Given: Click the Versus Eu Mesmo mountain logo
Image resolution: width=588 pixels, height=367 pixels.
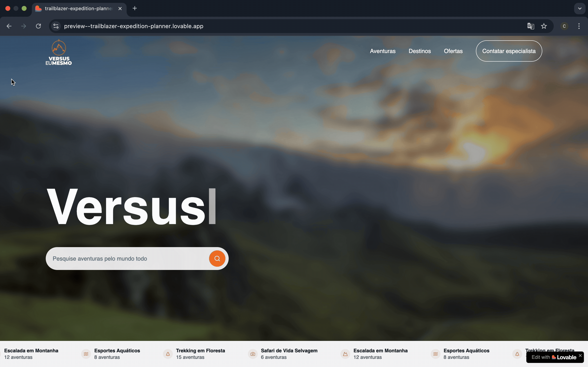Looking at the screenshot, I should pos(59,52).
